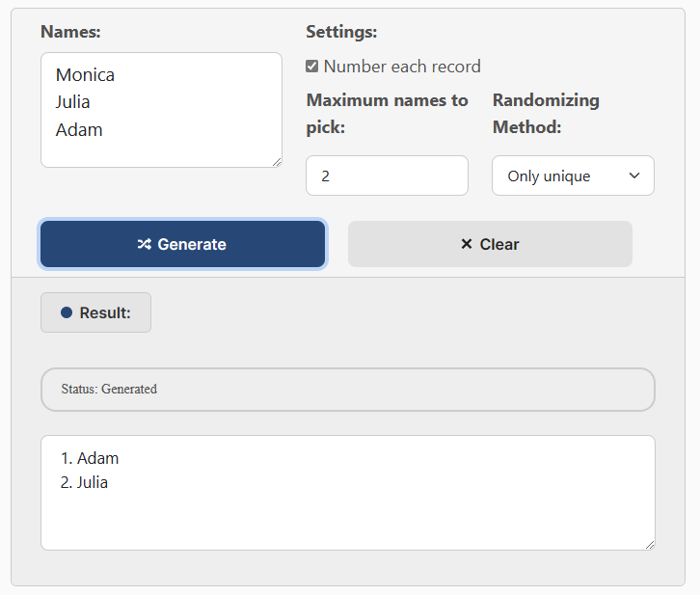Click the shuffle icon on Generate button
Screen dimensions: 700x595
pyautogui.click(x=145, y=244)
